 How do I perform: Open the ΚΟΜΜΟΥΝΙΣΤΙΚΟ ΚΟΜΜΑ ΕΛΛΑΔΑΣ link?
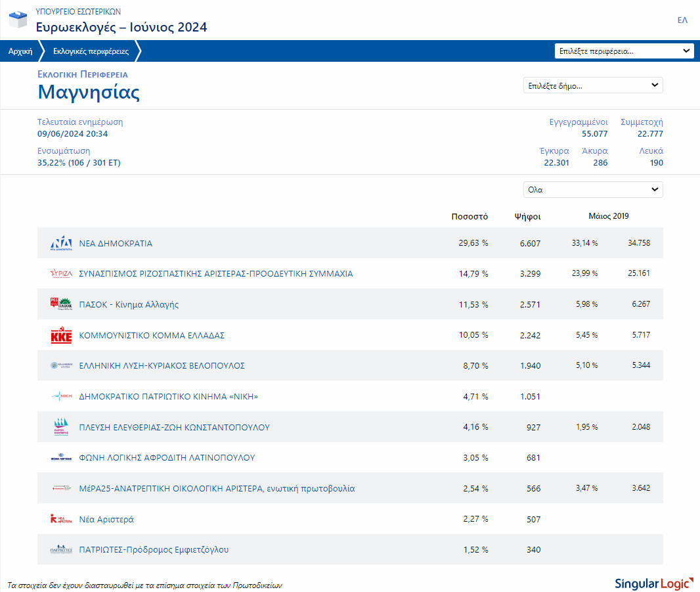(152, 336)
